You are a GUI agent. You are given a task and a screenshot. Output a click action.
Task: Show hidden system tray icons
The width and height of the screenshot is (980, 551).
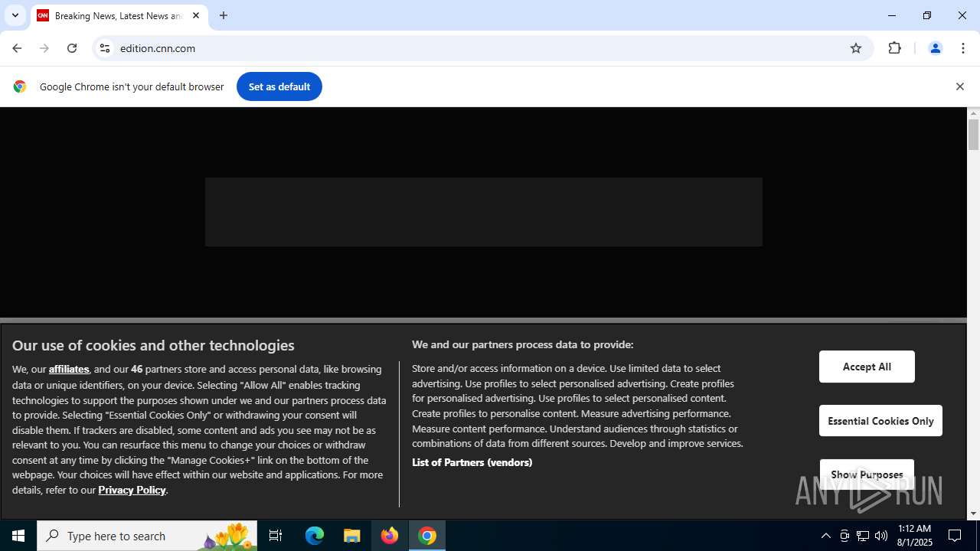[x=825, y=536]
